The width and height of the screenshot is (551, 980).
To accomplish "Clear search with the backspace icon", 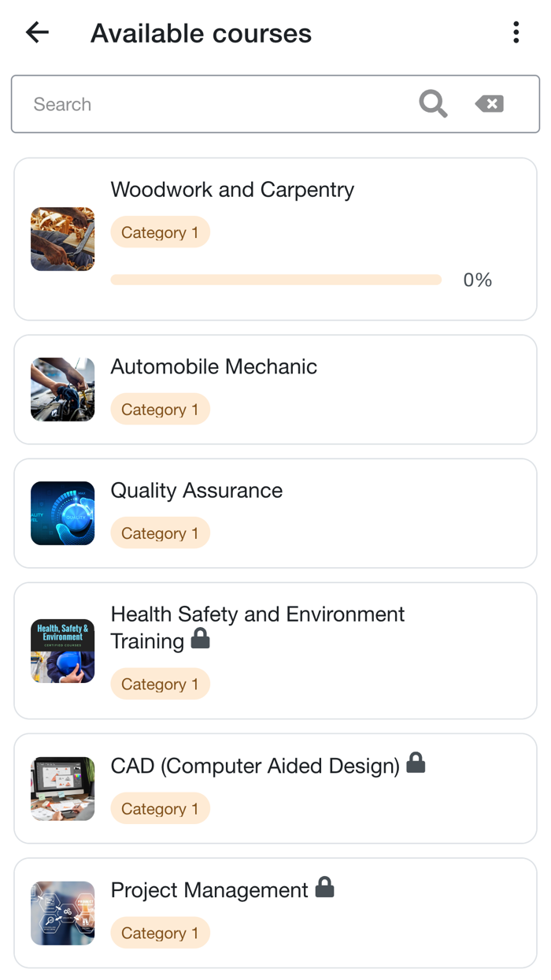I will (490, 104).
